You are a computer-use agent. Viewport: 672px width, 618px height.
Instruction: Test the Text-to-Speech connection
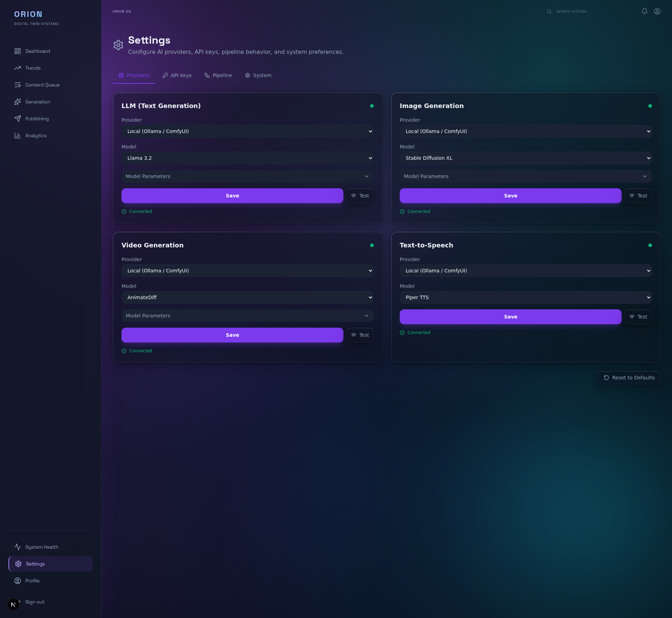pos(638,317)
